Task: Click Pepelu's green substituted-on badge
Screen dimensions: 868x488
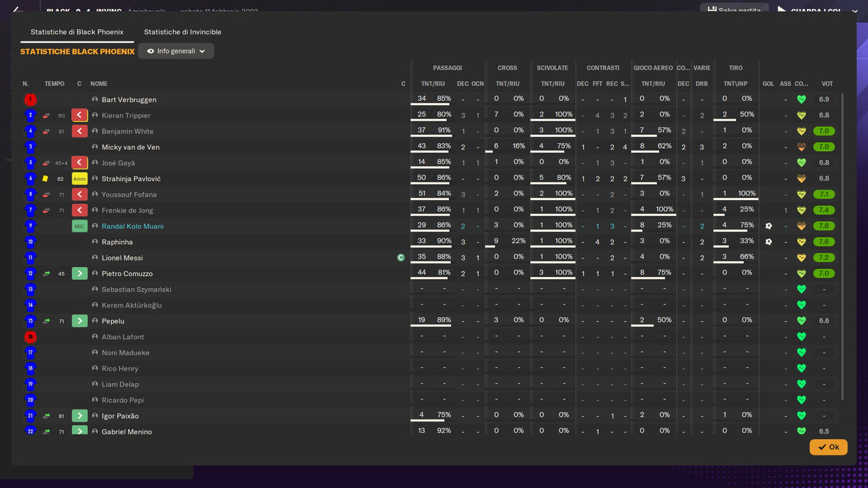Action: point(79,321)
